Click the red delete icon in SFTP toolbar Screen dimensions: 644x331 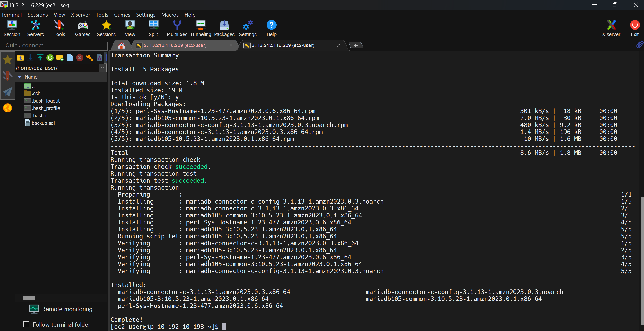(80, 58)
